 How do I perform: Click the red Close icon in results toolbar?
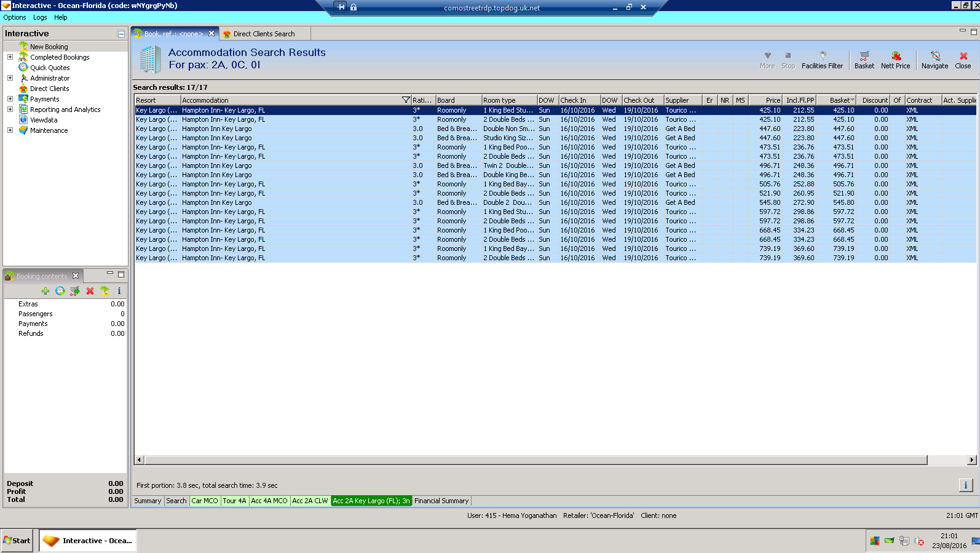point(963,60)
